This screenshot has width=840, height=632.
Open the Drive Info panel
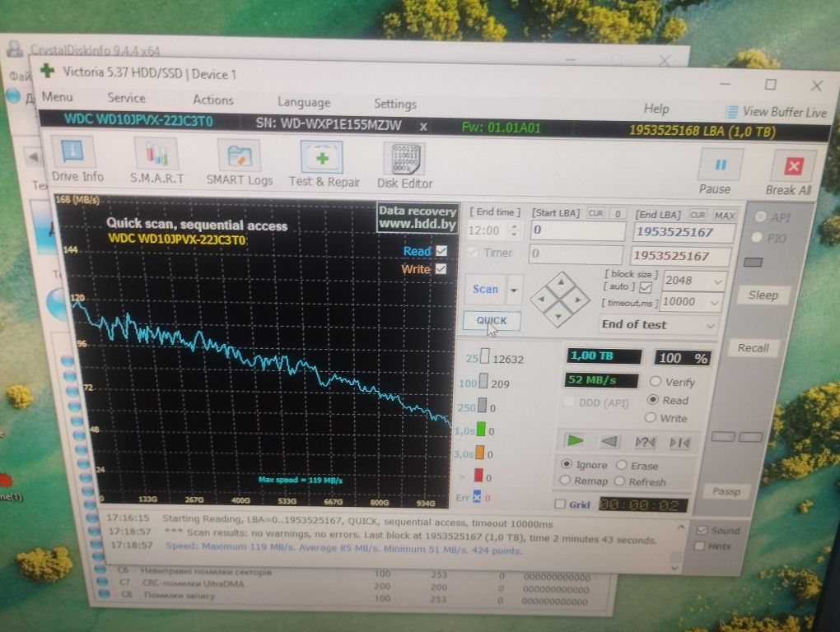point(74,160)
